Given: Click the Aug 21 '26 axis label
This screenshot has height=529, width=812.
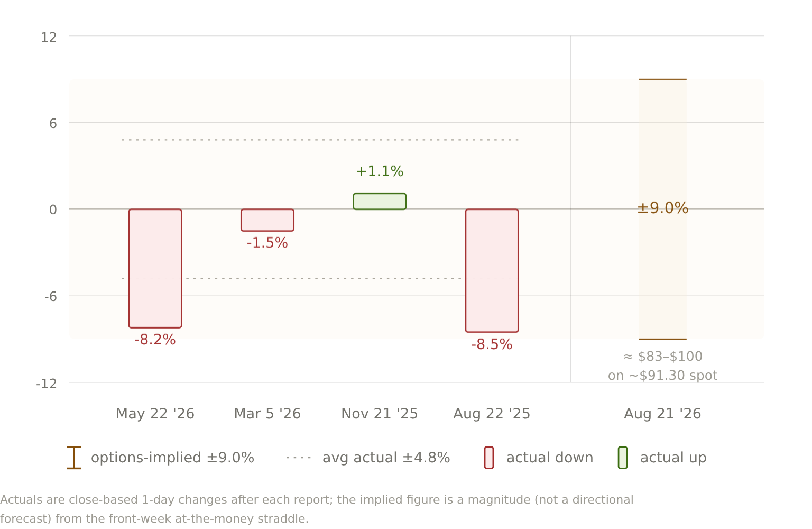Looking at the screenshot, I should [662, 414].
